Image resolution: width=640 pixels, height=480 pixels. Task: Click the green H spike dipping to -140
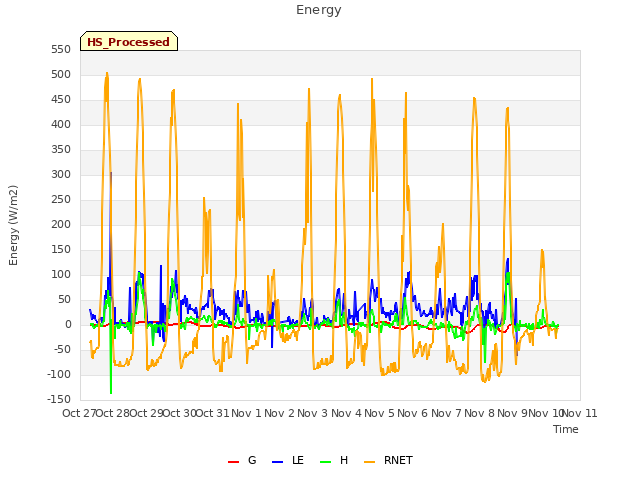(x=111, y=392)
